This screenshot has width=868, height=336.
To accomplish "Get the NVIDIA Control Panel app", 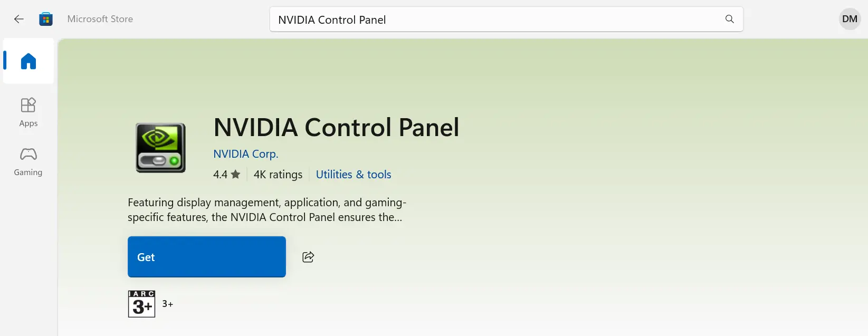I will pyautogui.click(x=207, y=257).
